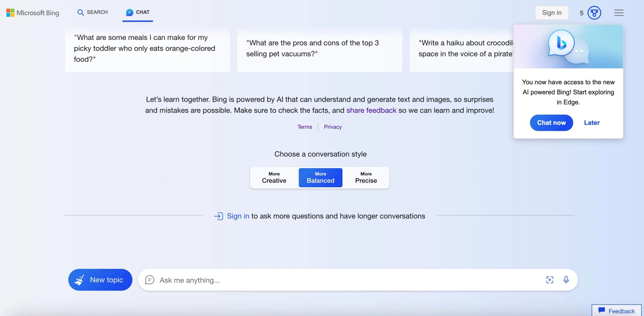Image resolution: width=644 pixels, height=316 pixels.
Task: Open the CHAT tab
Action: (137, 12)
